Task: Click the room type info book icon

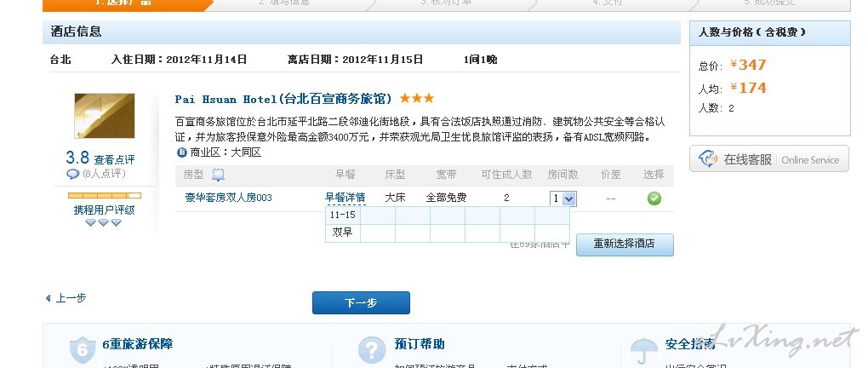Action: point(218,175)
